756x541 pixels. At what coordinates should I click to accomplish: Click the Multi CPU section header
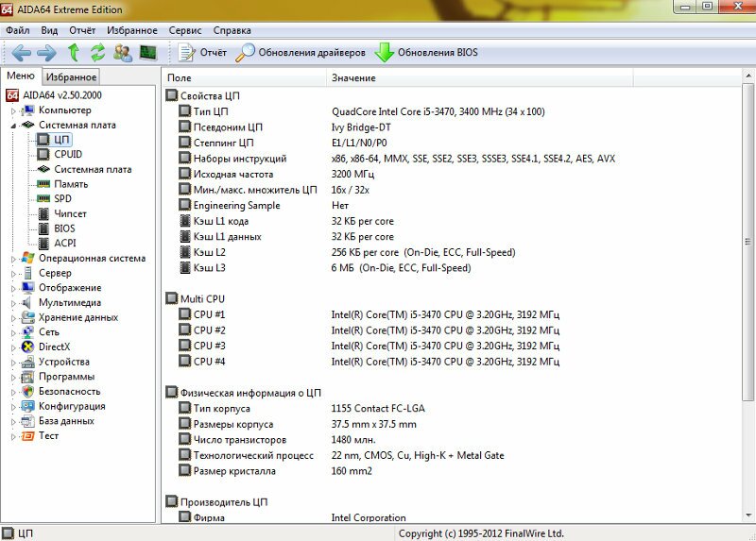pos(196,298)
